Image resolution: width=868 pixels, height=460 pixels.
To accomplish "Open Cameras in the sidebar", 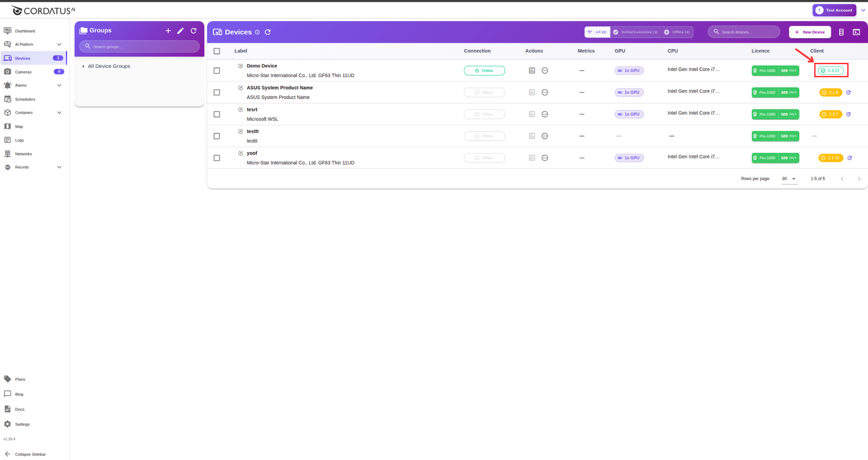I will (24, 72).
